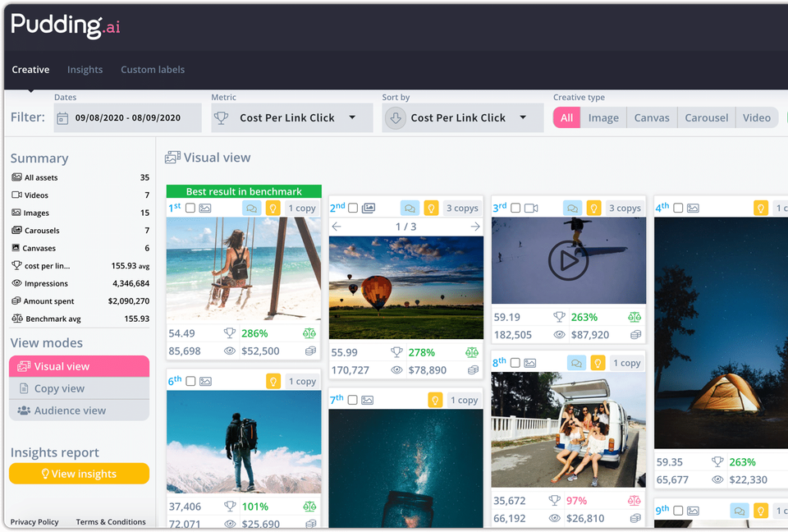
Task: Open the Privacy Policy link
Action: 34,521
